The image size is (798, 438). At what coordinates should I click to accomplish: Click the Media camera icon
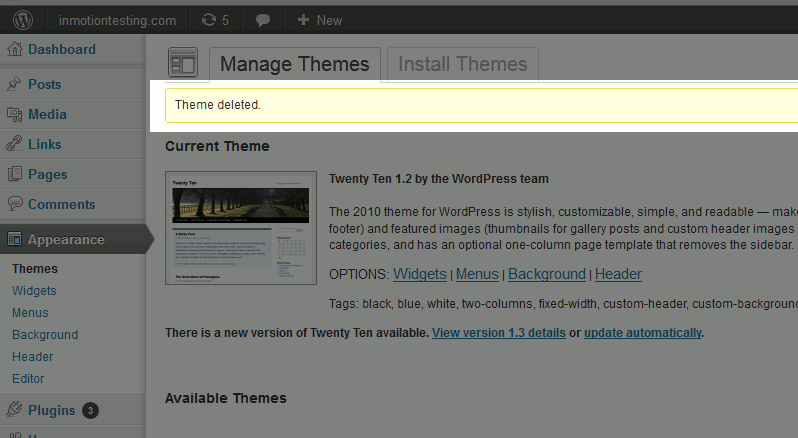[14, 114]
